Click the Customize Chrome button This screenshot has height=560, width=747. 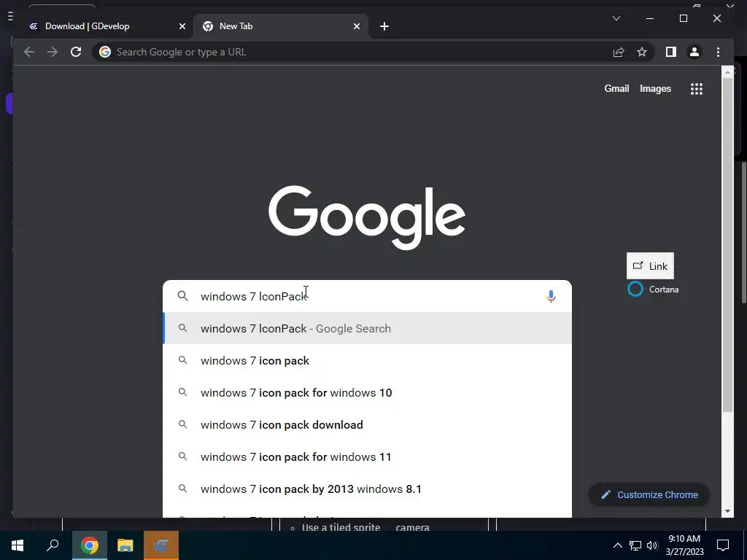click(x=649, y=495)
